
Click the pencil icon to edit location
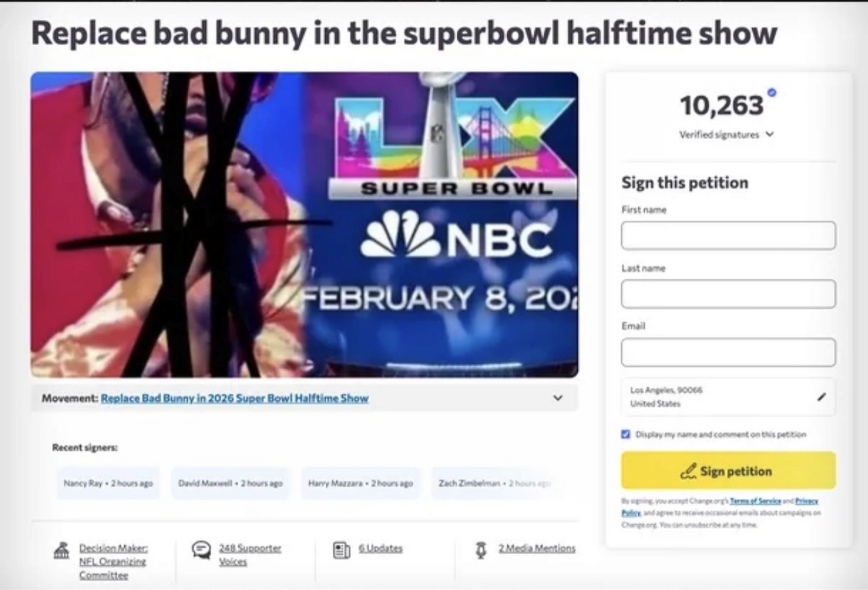[x=821, y=397]
